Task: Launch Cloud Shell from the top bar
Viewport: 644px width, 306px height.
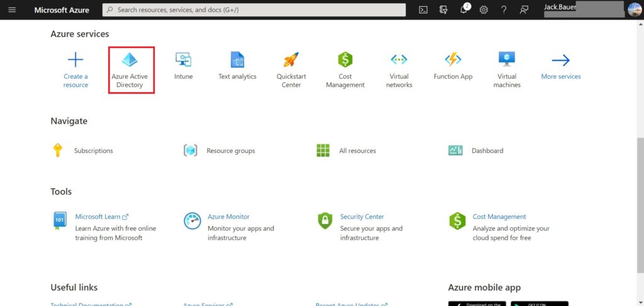Action: tap(424, 10)
